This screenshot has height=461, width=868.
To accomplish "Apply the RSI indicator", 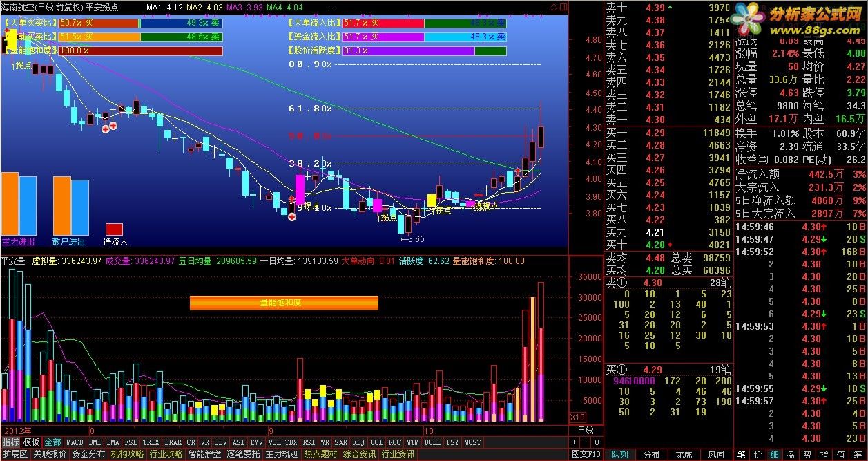I will click(x=309, y=442).
